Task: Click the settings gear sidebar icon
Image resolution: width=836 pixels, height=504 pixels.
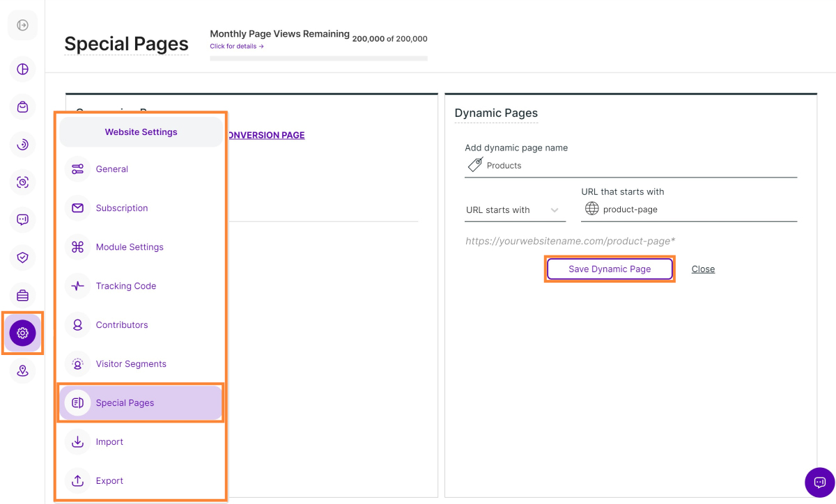Action: point(22,333)
